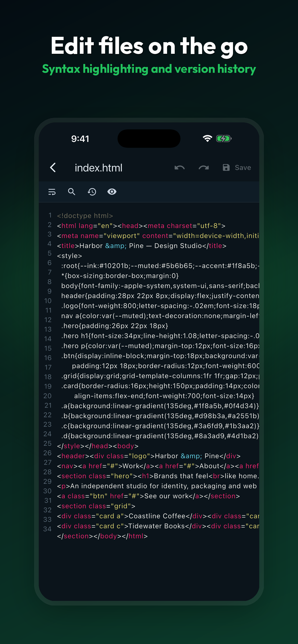
Task: Place cursor on <section class="grid"> line
Action: pos(96,506)
